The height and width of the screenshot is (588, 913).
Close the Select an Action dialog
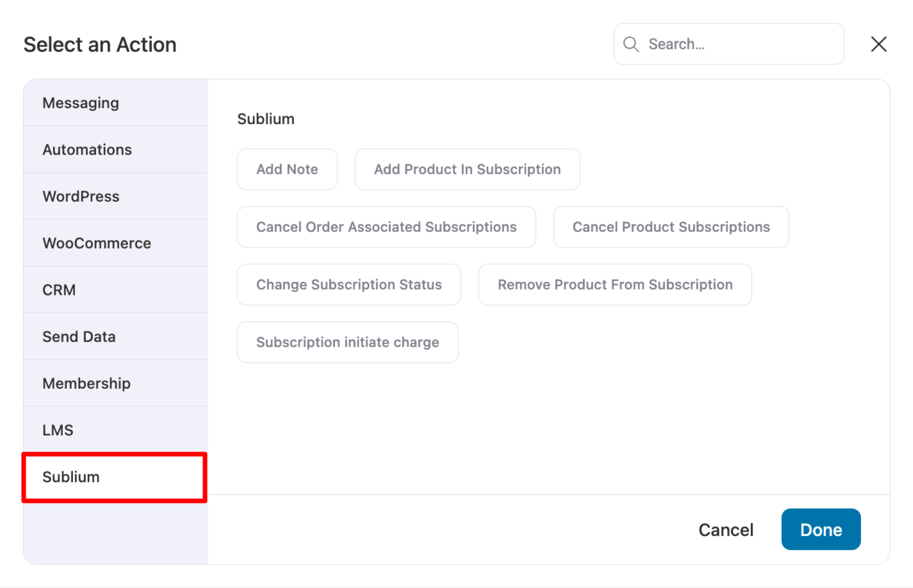(x=878, y=44)
